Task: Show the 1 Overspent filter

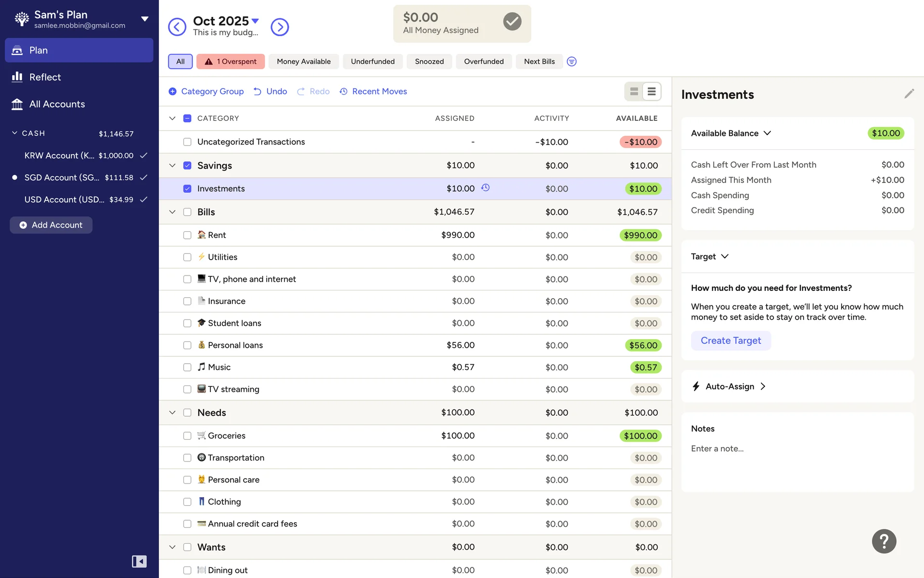Action: (x=231, y=62)
